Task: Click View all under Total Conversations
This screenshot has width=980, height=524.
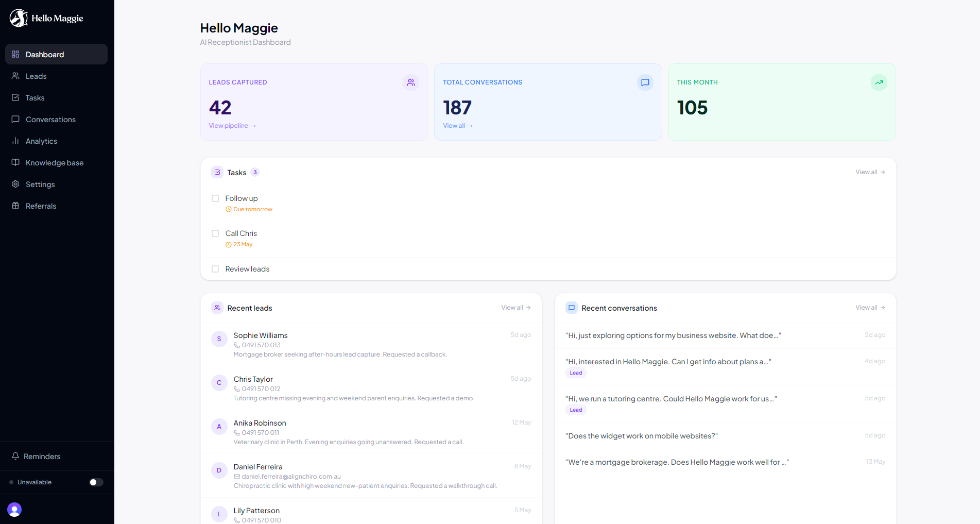Action: coord(458,126)
